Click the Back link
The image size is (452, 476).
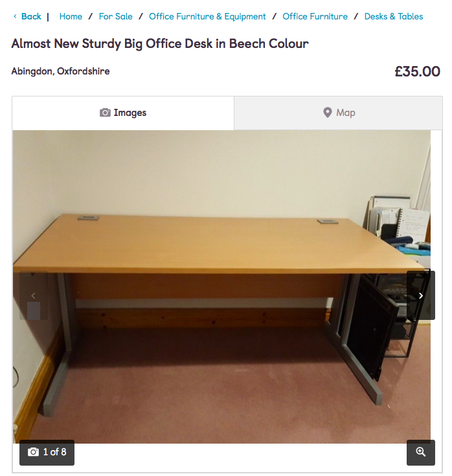pos(31,16)
